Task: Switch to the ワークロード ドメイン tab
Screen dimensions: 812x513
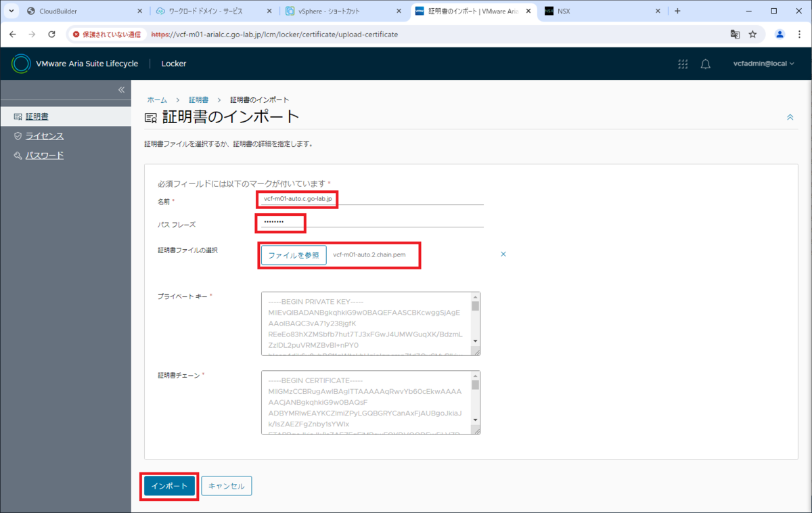Action: pyautogui.click(x=212, y=11)
